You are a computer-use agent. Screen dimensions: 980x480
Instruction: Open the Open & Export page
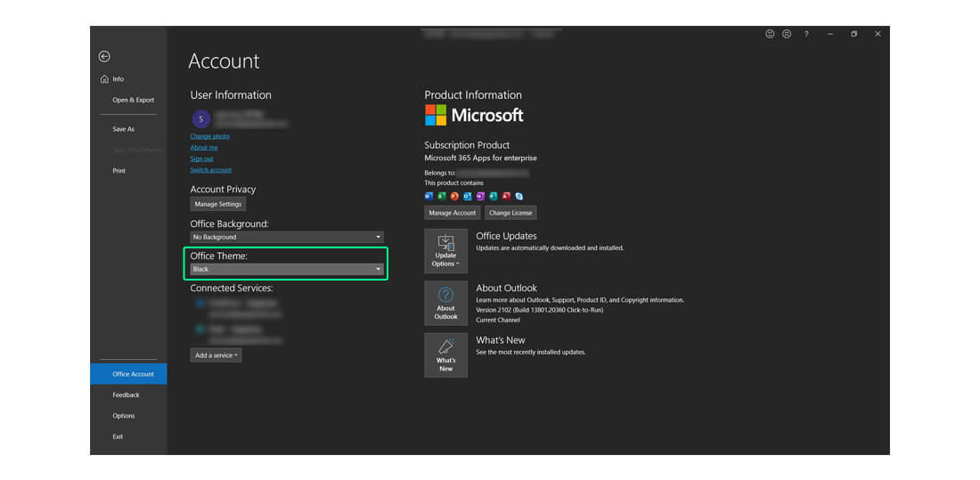click(133, 100)
